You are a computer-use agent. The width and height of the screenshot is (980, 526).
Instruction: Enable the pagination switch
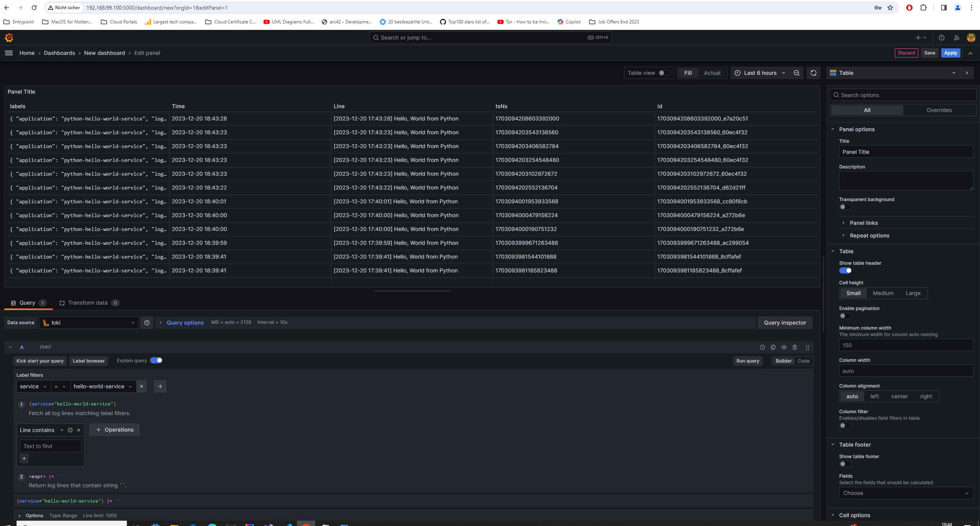point(845,316)
